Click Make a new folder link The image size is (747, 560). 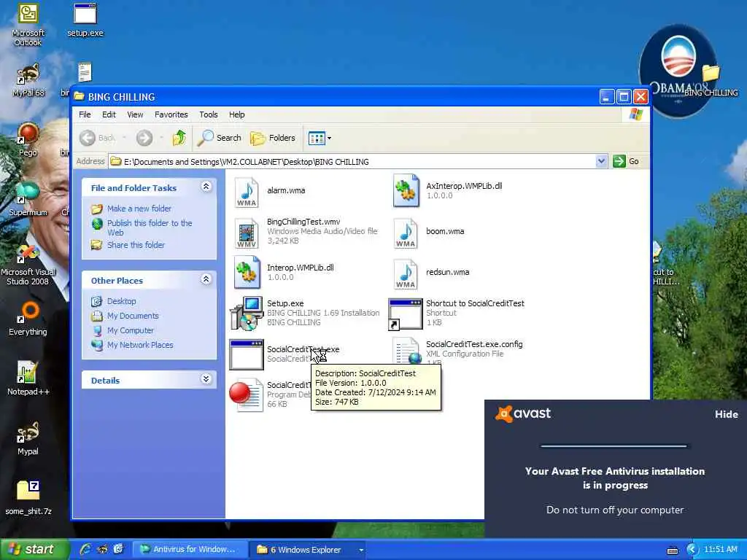pos(139,209)
